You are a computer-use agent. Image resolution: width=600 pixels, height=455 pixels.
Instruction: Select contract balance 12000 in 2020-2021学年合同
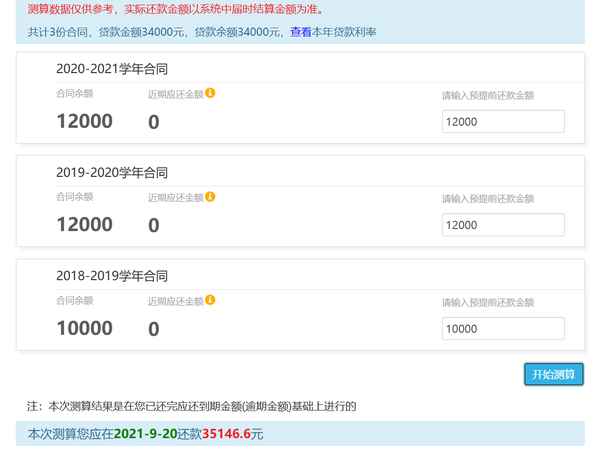pyautogui.click(x=85, y=121)
